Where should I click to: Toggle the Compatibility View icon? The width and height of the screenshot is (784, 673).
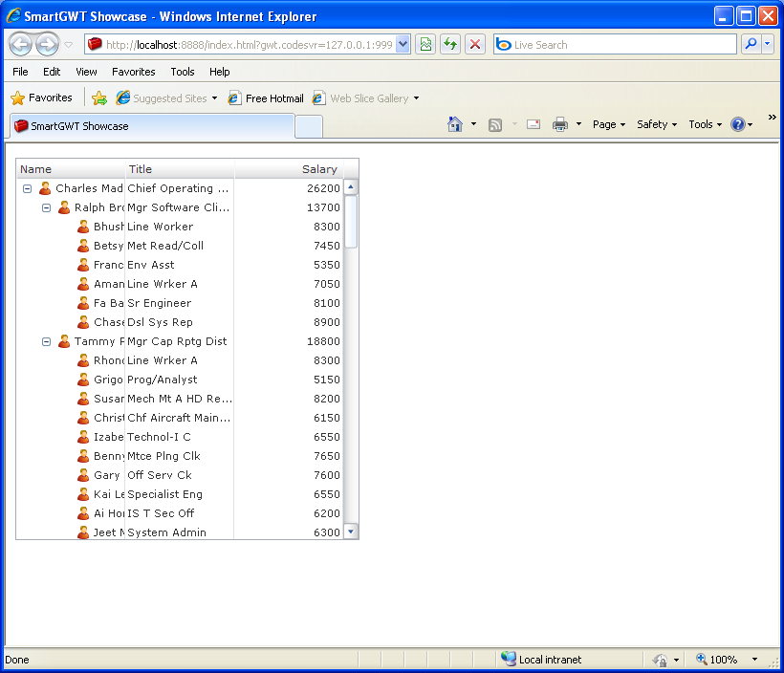click(425, 45)
